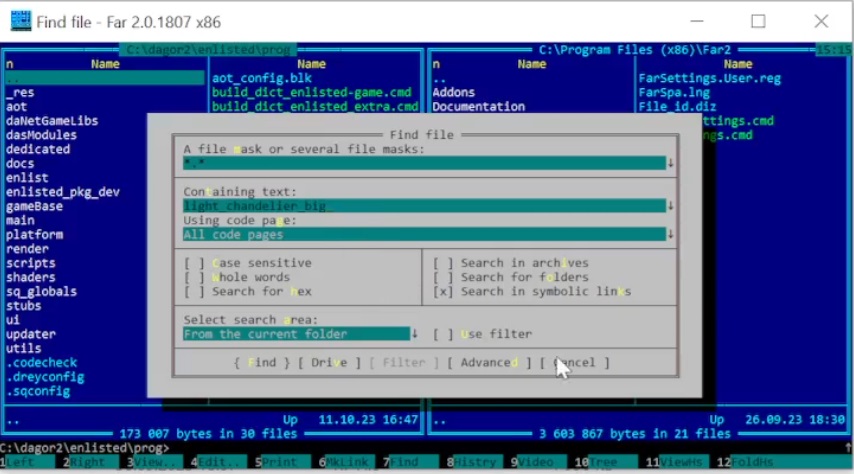Enable Search in archives
The image size is (854, 474).
tap(442, 263)
